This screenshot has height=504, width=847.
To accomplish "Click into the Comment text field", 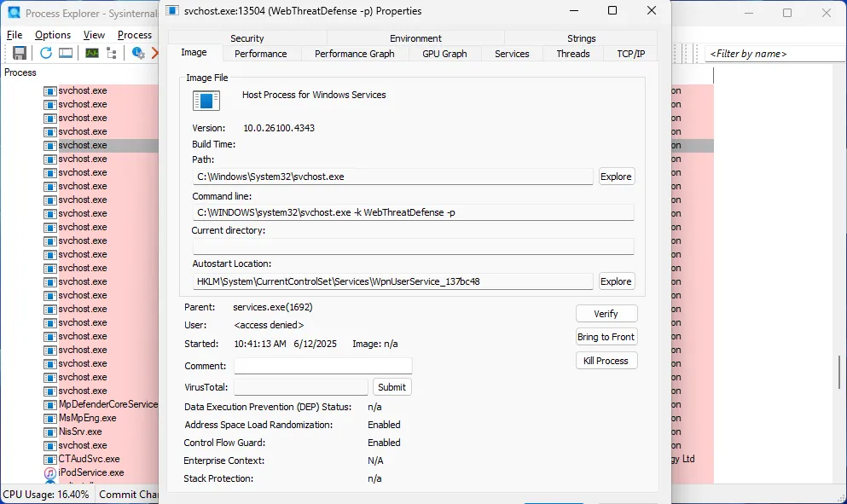I will 322,366.
